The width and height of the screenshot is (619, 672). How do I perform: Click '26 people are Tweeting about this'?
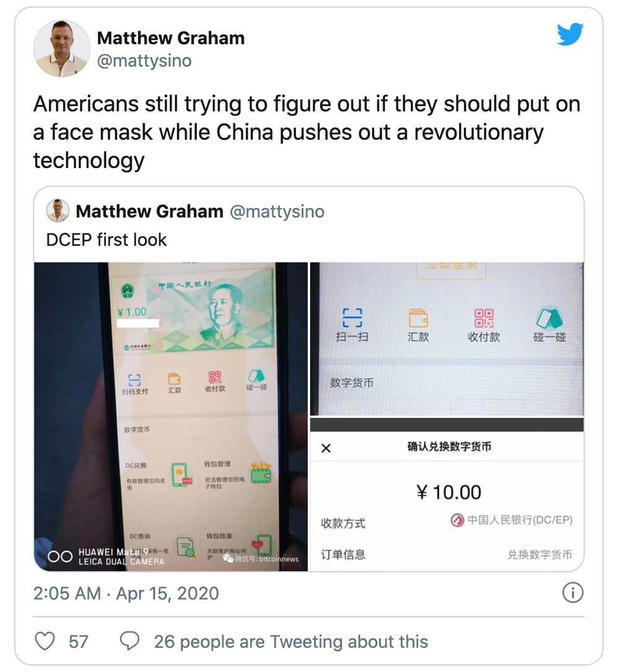(x=291, y=642)
